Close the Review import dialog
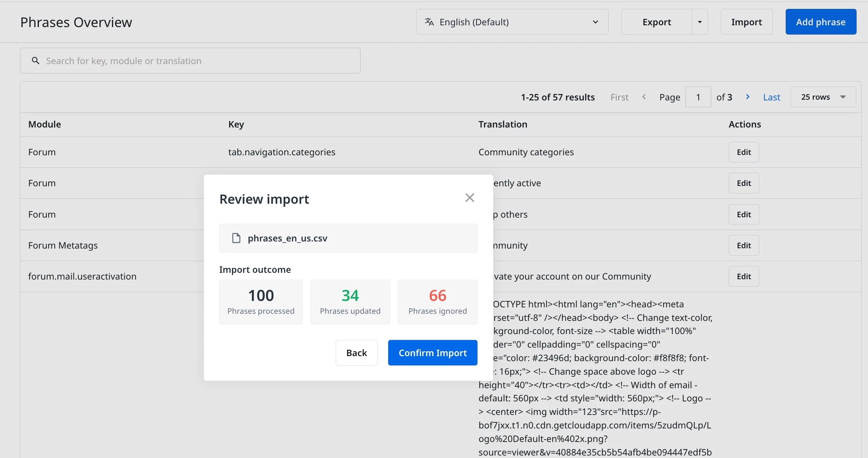 [470, 198]
